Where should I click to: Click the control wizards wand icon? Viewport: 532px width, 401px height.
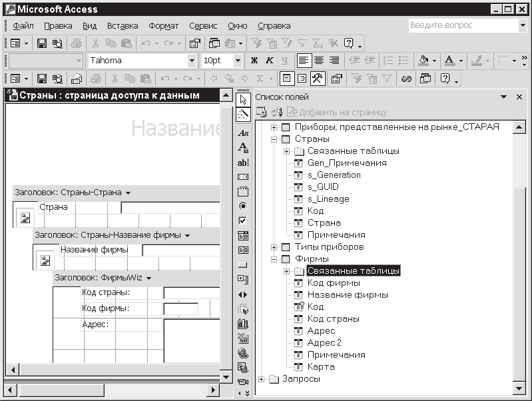point(243,114)
